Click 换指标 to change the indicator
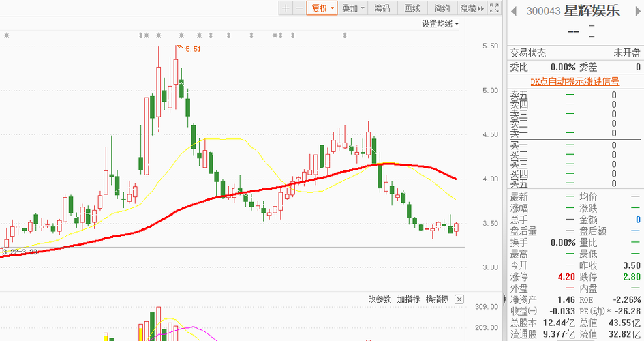Image resolution: width=644 pixels, height=341 pixels. tap(437, 299)
